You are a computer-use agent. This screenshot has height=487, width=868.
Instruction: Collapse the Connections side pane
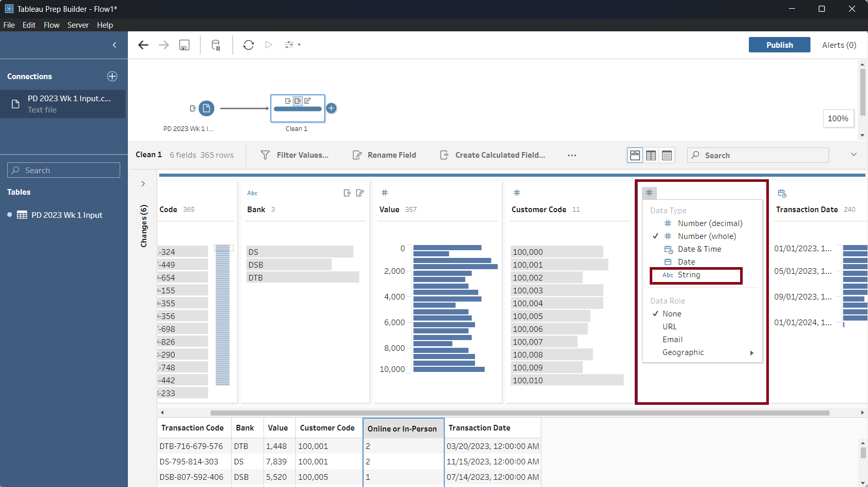tap(115, 45)
